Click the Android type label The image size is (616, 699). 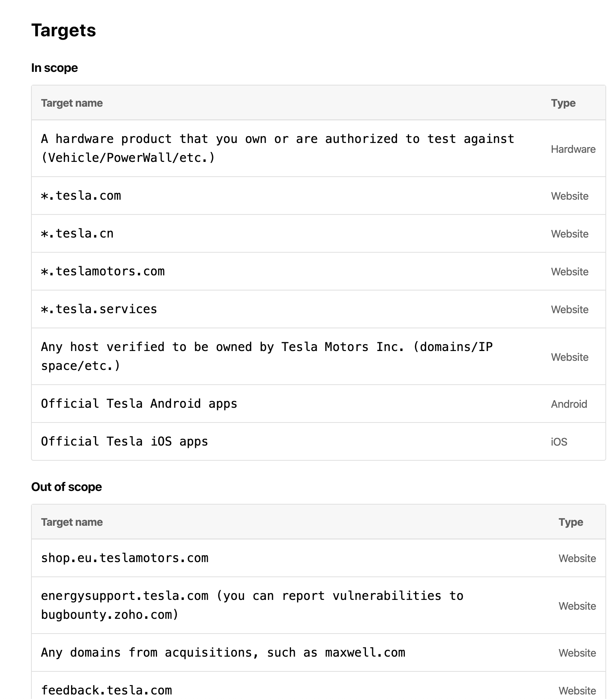(x=569, y=404)
